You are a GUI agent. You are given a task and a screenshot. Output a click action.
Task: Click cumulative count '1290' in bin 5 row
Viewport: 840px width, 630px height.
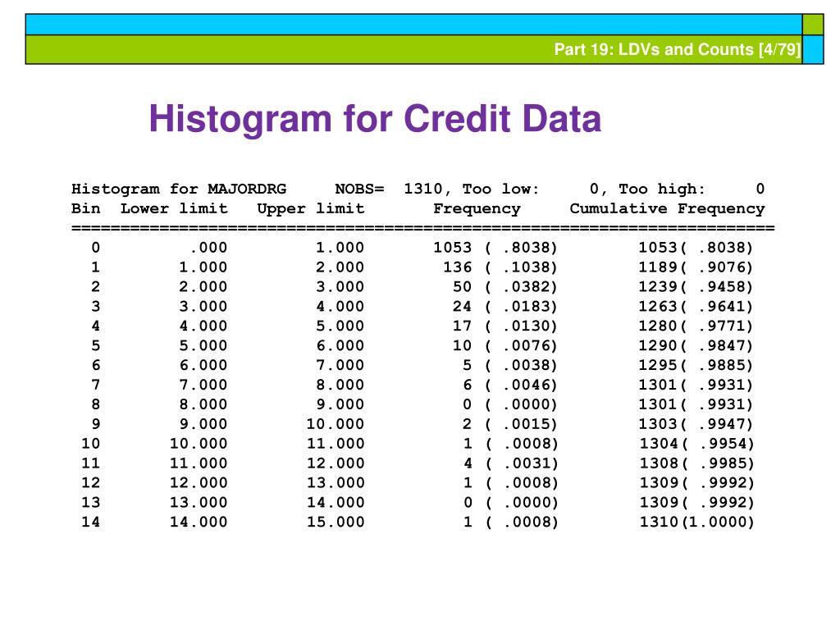tap(658, 345)
